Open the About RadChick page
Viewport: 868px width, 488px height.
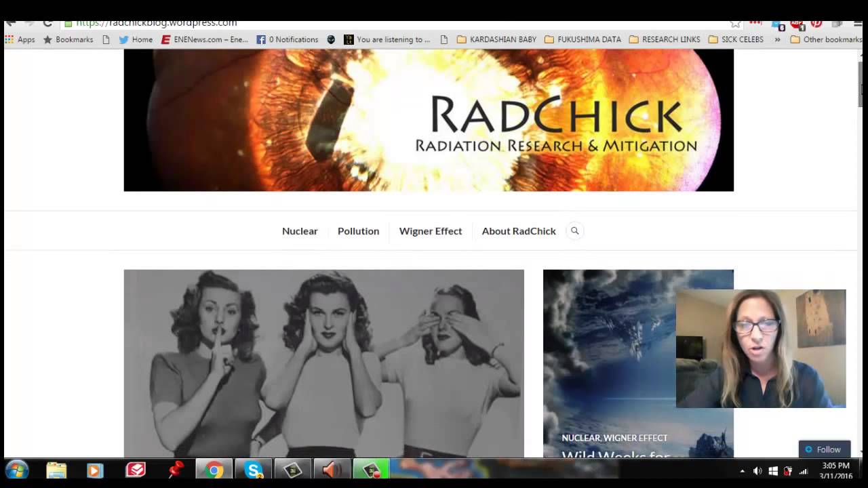pos(519,231)
